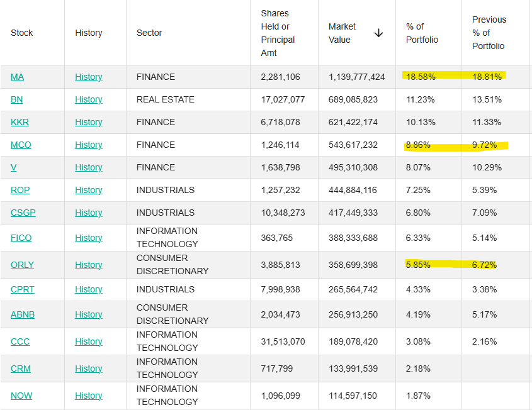The image size is (532, 410).
Task: Select INFORMATION TECHNOLOGY sector in CCC row
Action: [167, 341]
